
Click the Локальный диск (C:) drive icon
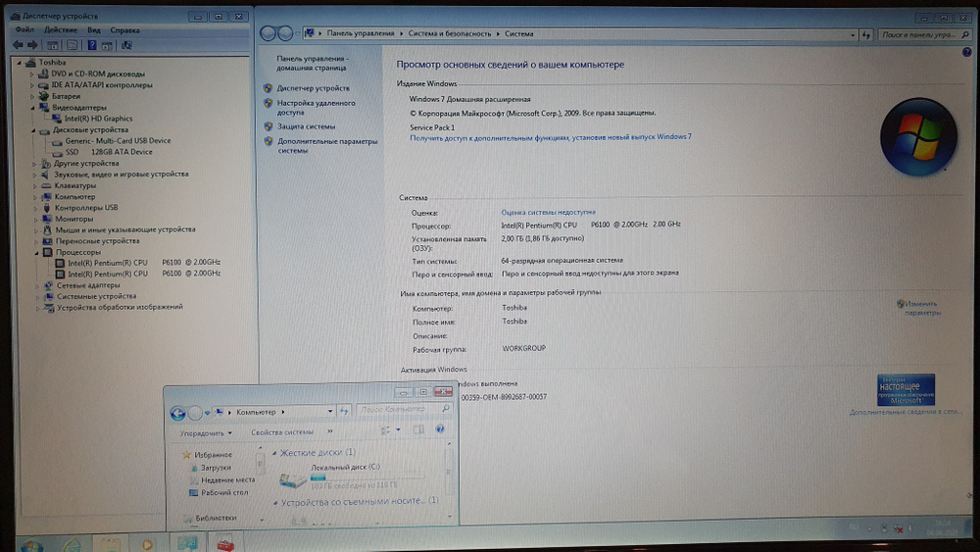point(292,479)
